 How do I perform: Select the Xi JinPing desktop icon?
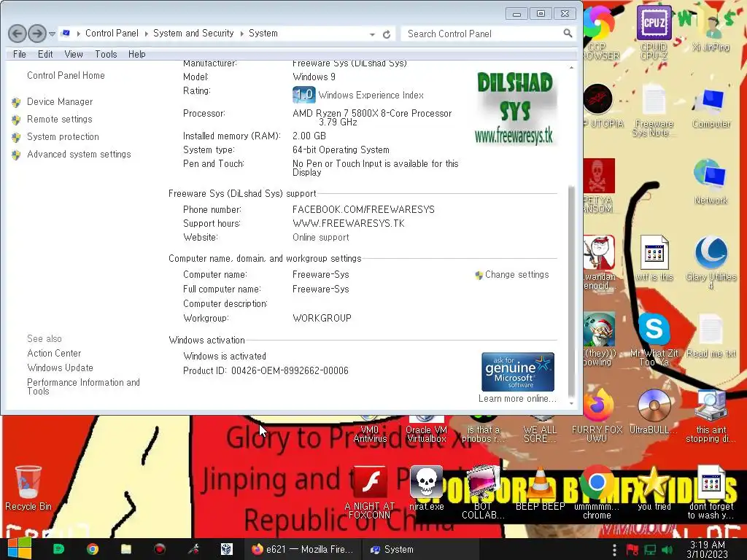coord(711,29)
